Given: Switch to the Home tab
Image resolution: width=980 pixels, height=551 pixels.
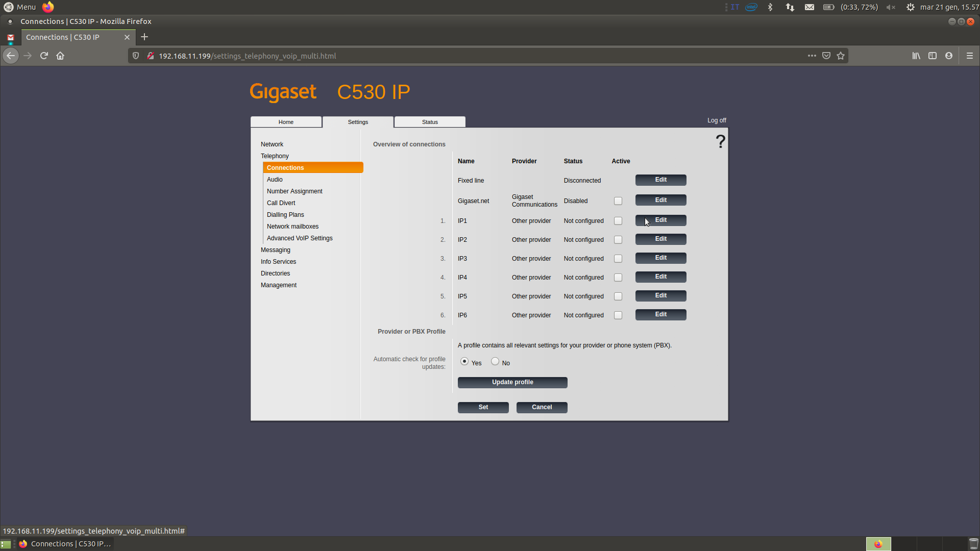Looking at the screenshot, I should 286,122.
